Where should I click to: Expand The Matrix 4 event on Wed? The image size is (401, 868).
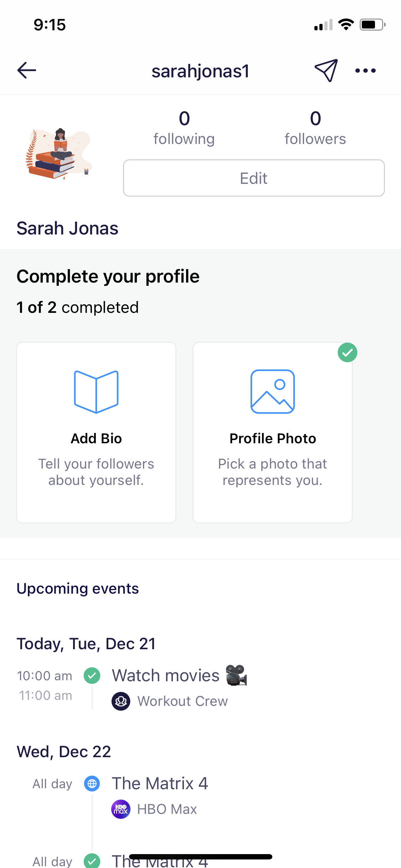(x=160, y=783)
